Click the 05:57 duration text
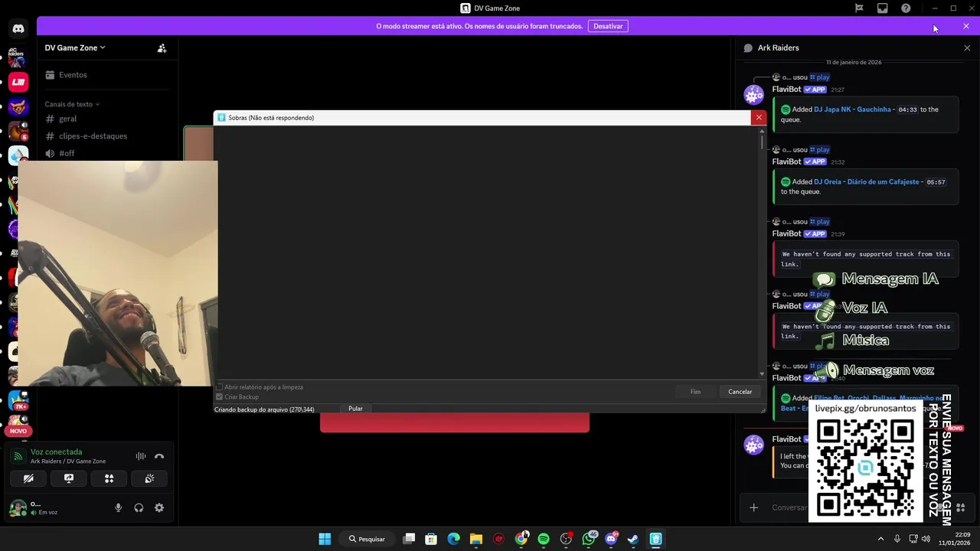The width and height of the screenshot is (980, 551). point(936,182)
